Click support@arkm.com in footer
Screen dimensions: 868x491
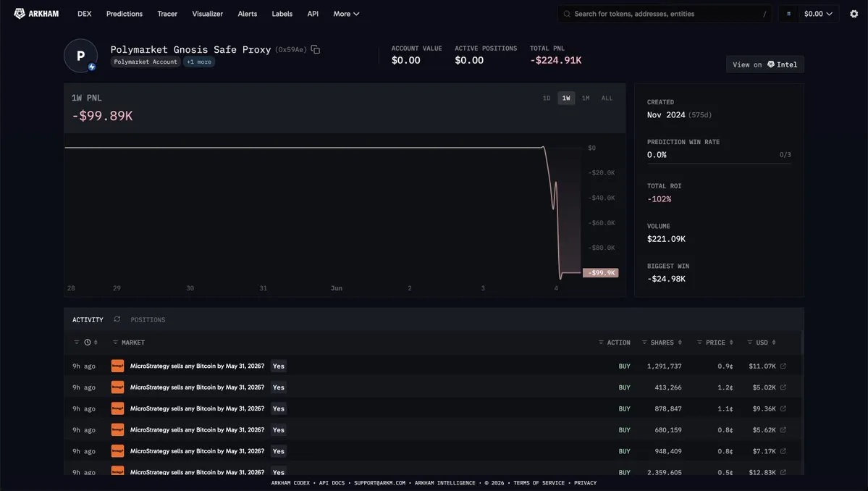(x=380, y=483)
